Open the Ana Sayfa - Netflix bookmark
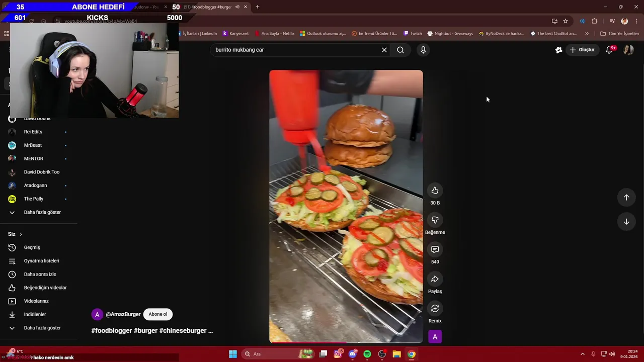Viewport: 644px width, 362px height. coord(274,34)
